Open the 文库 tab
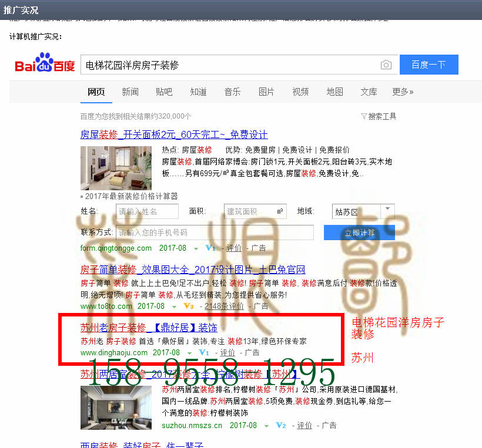Viewport: 482px width, 448px height. (369, 92)
